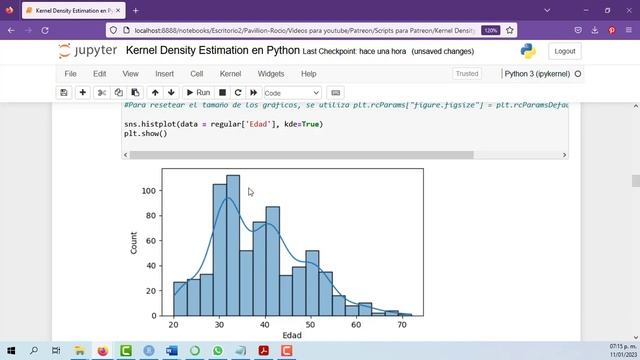Open the Edit menu
This screenshot has width=640, height=360.
coord(100,74)
